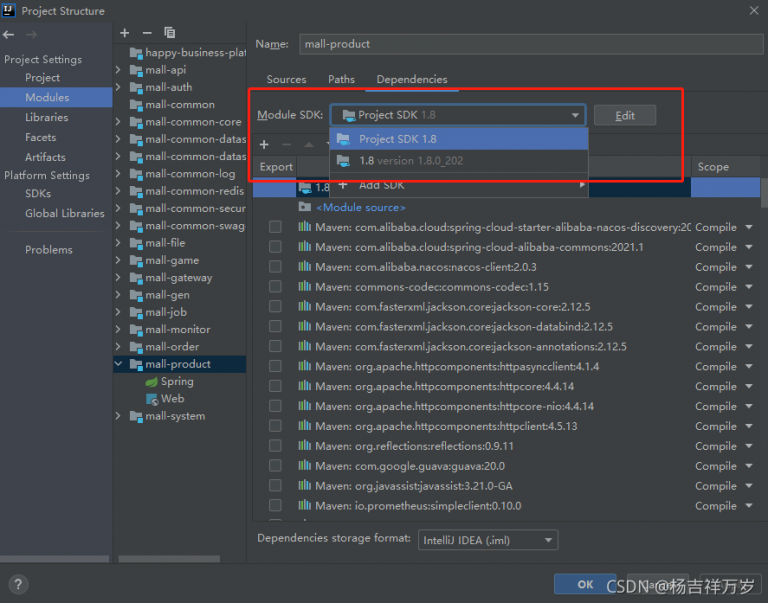Click the OK button
The image size is (768, 603).
point(585,584)
